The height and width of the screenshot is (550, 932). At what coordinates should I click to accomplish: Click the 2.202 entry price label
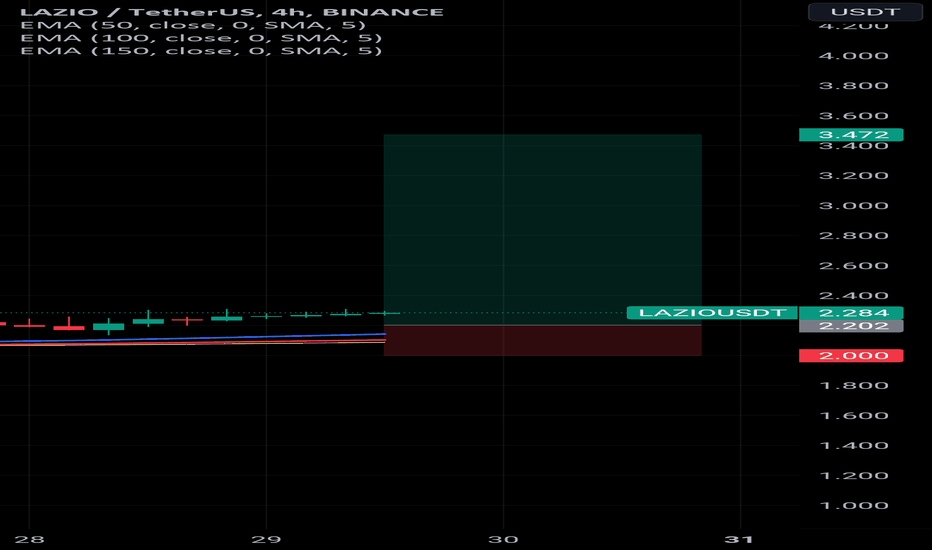coord(851,326)
